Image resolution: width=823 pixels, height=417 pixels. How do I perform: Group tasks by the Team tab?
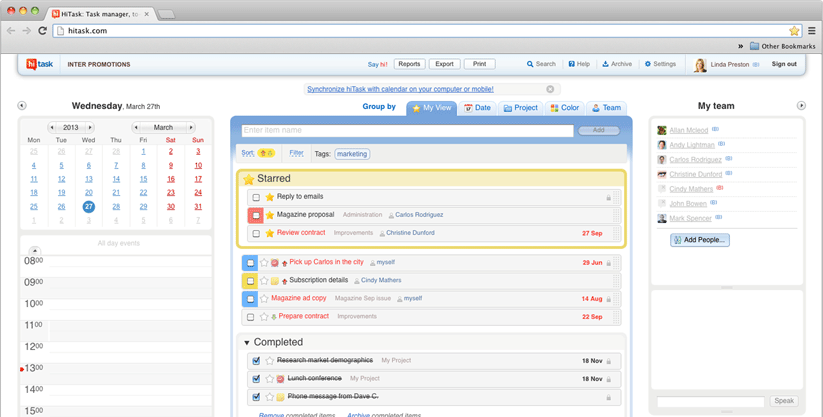[606, 108]
